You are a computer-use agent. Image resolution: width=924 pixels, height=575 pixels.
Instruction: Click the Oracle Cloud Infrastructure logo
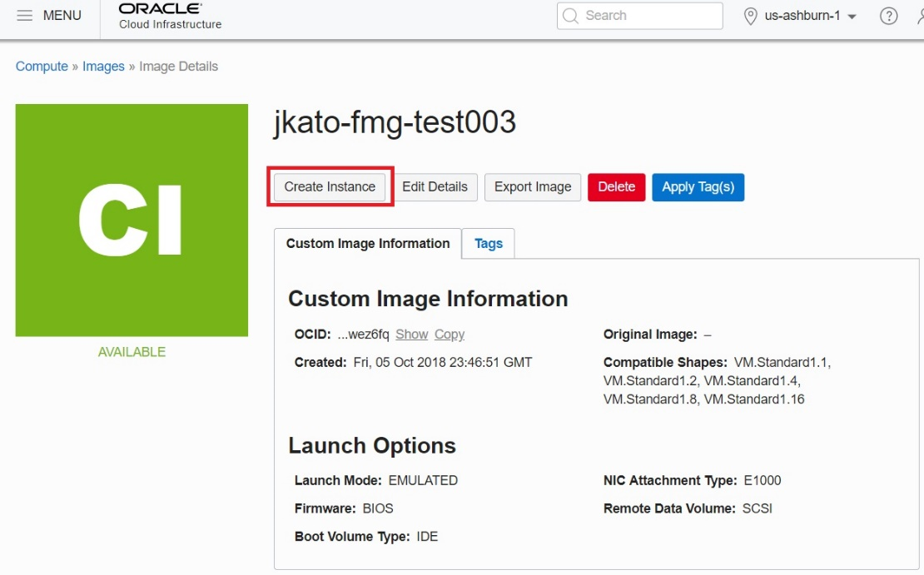170,16
